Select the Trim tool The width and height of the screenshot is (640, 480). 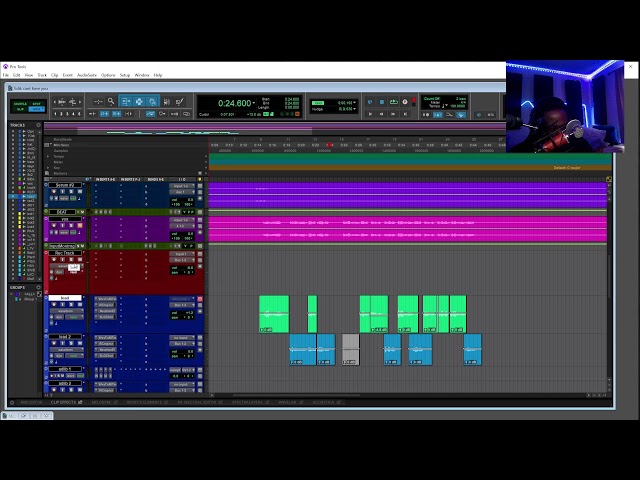125,102
